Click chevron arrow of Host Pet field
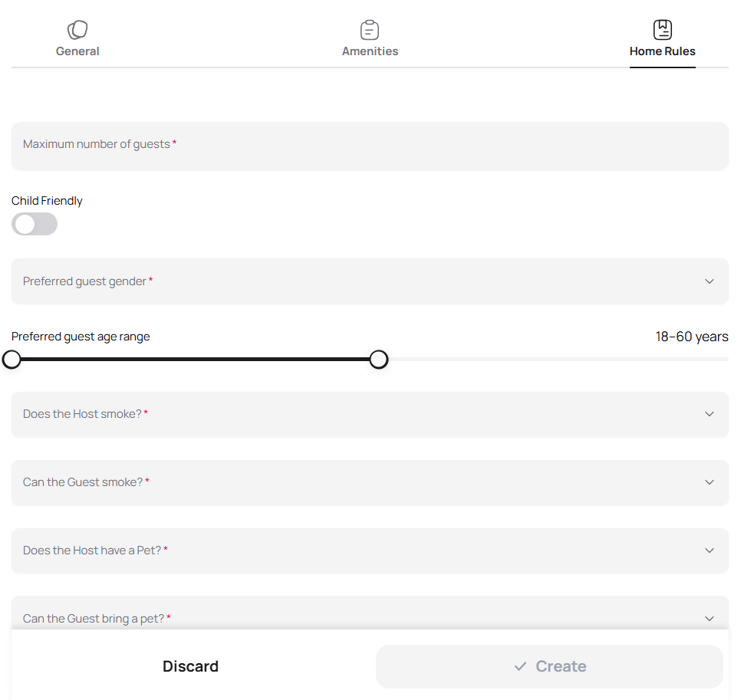The height and width of the screenshot is (700, 754). pyautogui.click(x=709, y=550)
